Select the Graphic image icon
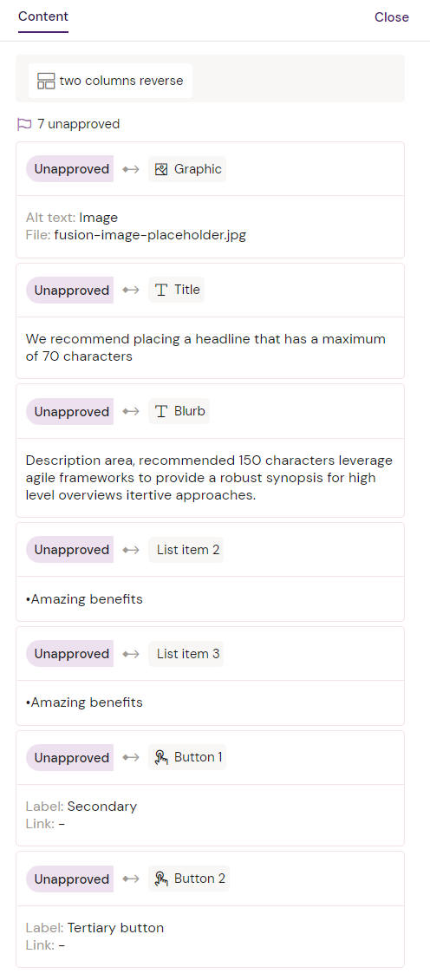 pyautogui.click(x=161, y=169)
